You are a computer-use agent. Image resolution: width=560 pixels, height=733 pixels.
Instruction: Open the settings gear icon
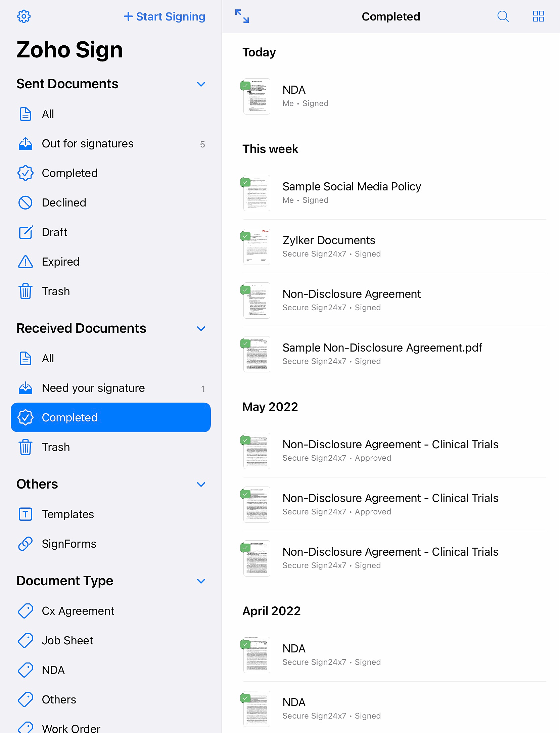pos(24,16)
